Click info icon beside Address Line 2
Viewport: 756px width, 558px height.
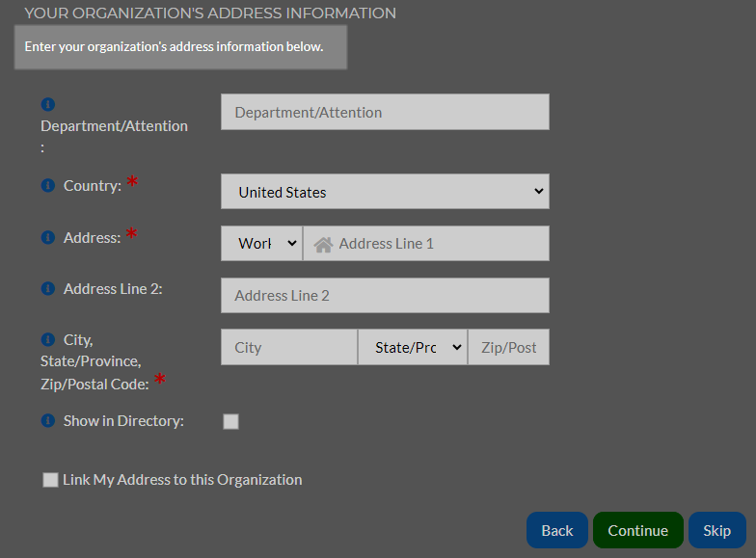(x=48, y=288)
